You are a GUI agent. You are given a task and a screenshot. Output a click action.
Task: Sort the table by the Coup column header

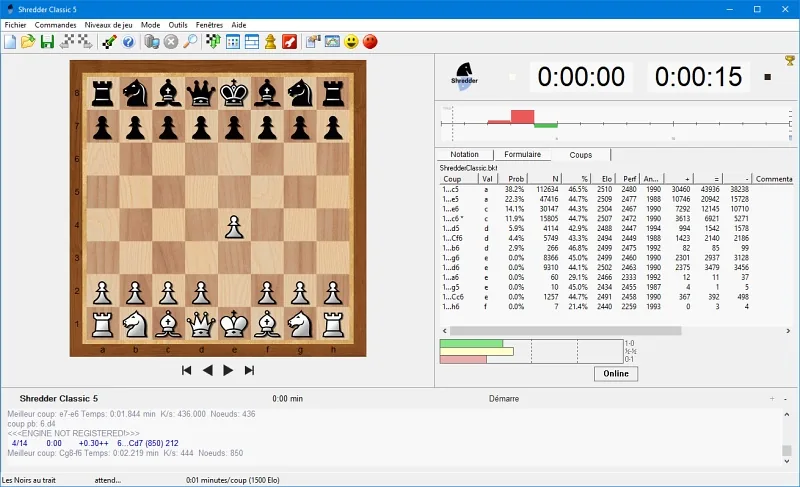pyautogui.click(x=459, y=179)
